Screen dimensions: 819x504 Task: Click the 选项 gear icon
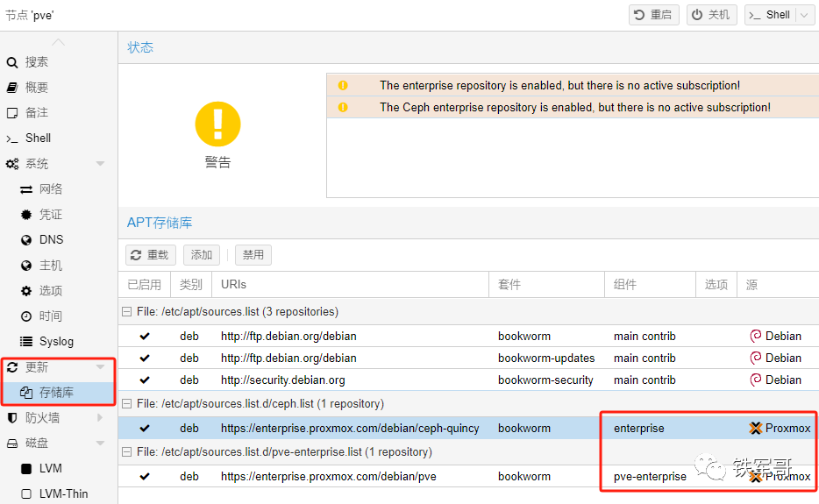pyautogui.click(x=26, y=291)
